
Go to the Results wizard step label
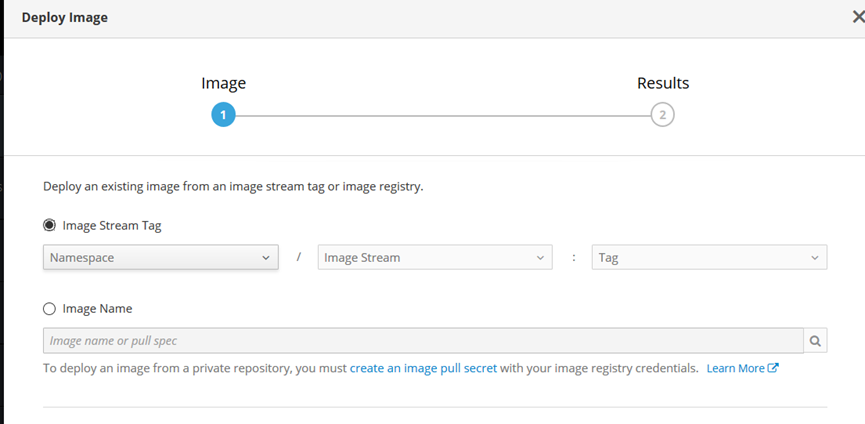coord(663,83)
